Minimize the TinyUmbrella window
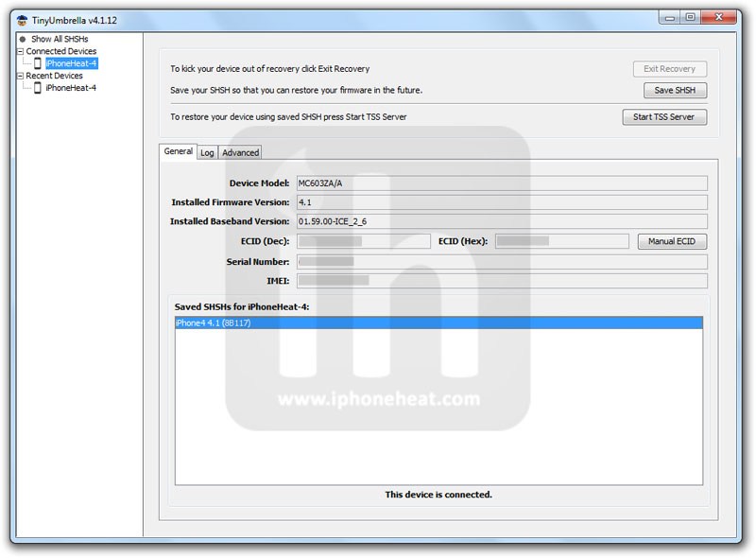The width and height of the screenshot is (756, 558). point(670,18)
